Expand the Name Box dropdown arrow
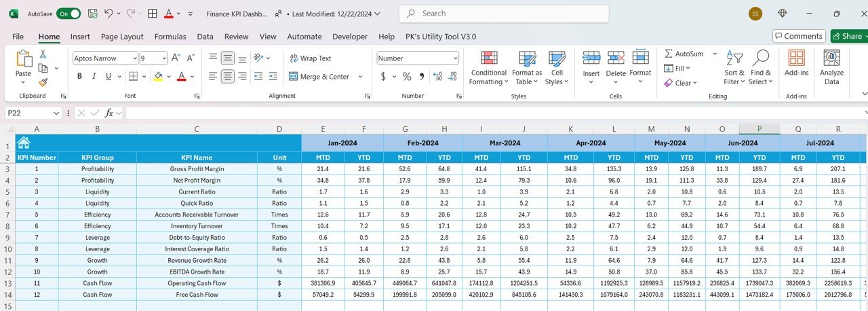Image resolution: width=868 pixels, height=311 pixels. tap(56, 113)
